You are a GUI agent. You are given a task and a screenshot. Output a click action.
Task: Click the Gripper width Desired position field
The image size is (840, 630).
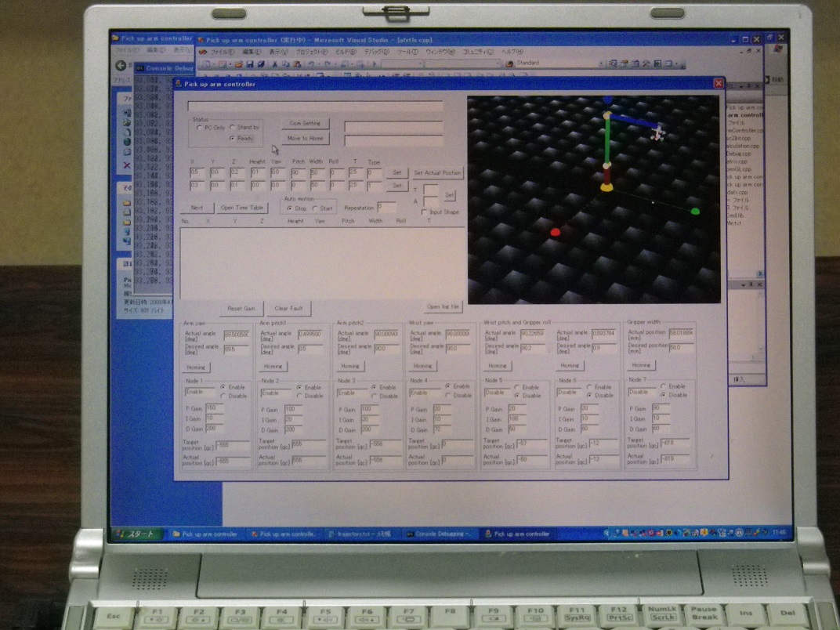pyautogui.click(x=681, y=347)
